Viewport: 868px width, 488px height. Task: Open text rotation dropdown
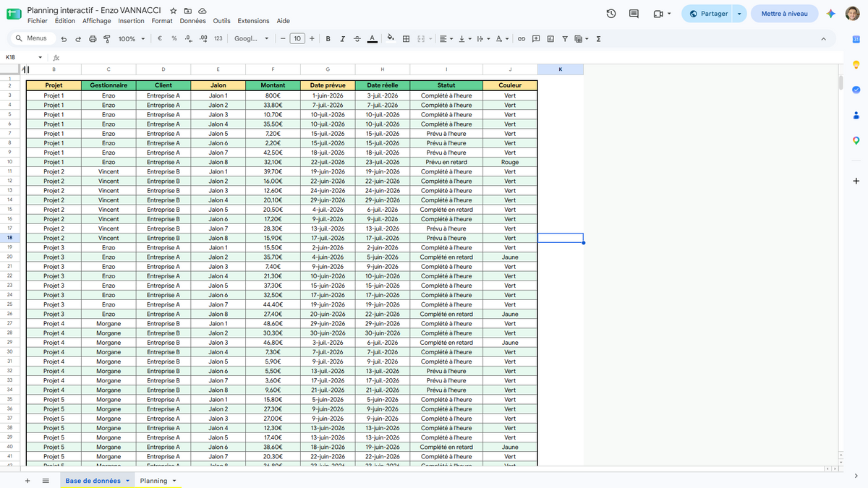click(502, 39)
